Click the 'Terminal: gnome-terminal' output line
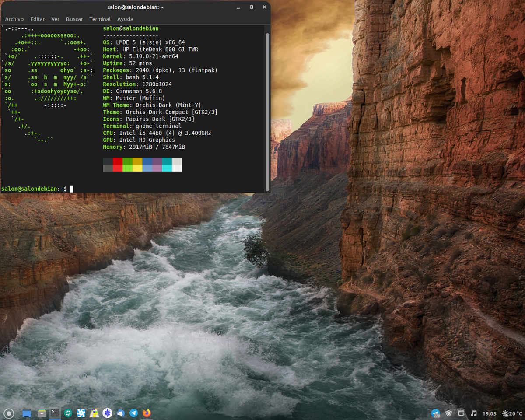Image resolution: width=525 pixels, height=420 pixels. click(x=142, y=126)
